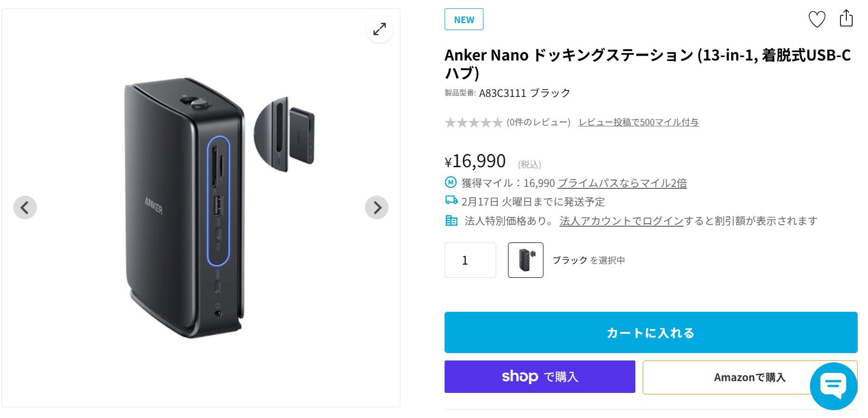The width and height of the screenshot is (868, 418).
Task: Click the share icon
Action: coord(846,18)
